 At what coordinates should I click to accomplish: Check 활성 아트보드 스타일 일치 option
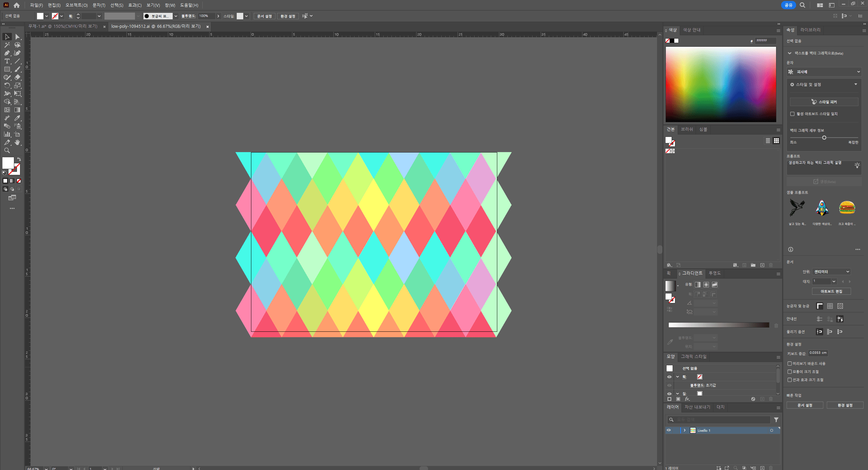[x=792, y=114]
